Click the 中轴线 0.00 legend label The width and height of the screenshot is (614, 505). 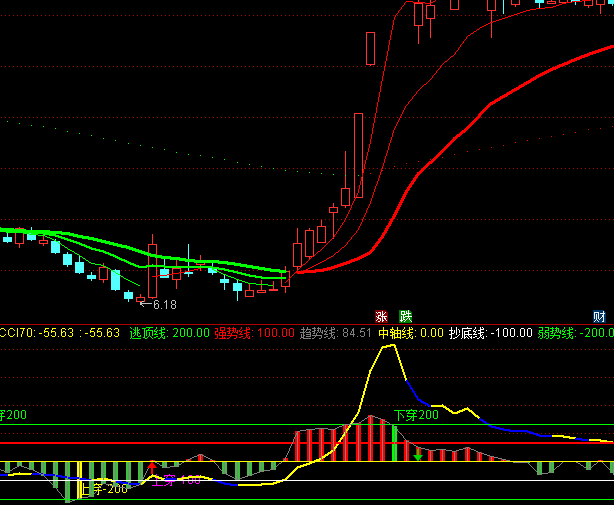pyautogui.click(x=410, y=333)
